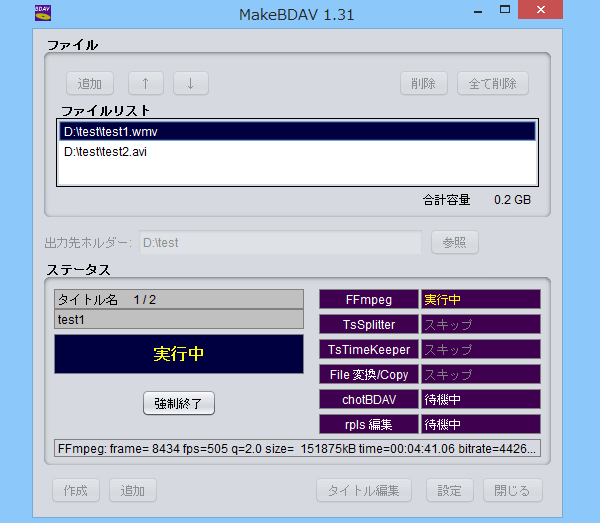Viewport: 600px width, 523px height.
Task: Open タイトル編集
Action: coord(364,490)
